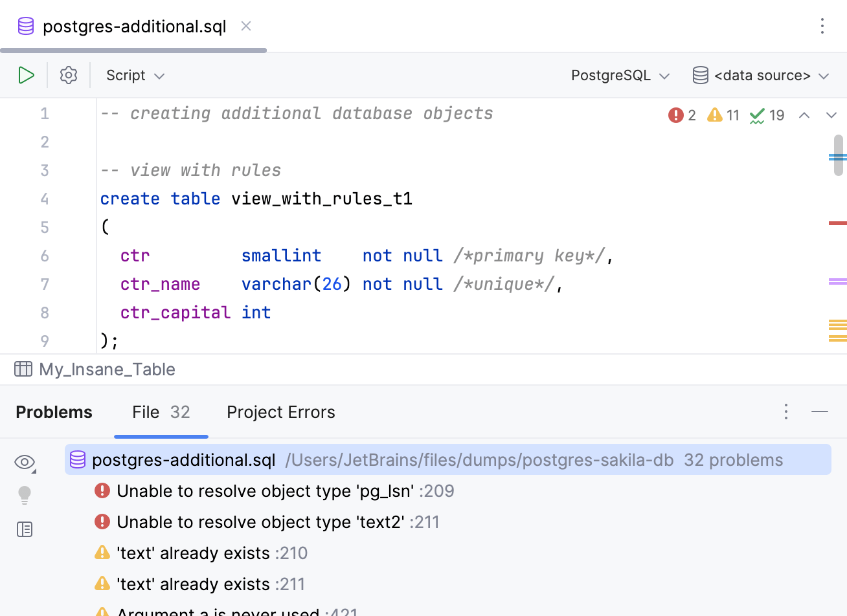This screenshot has width=847, height=616.
Task: Open the execution settings gear
Action: point(68,75)
